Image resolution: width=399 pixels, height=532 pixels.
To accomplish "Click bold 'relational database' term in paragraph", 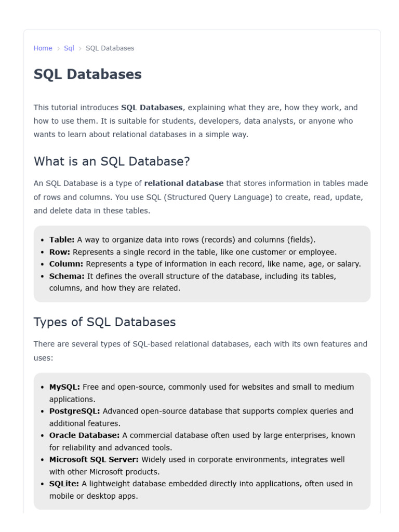I will pyautogui.click(x=184, y=183).
